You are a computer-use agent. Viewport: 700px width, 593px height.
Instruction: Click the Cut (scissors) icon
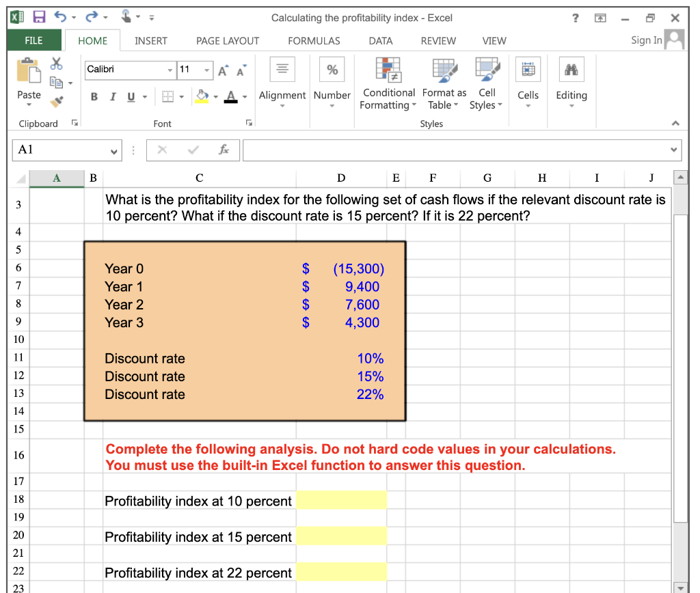(57, 63)
